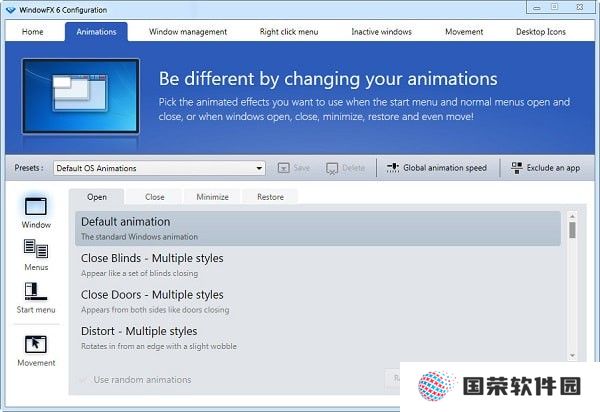This screenshot has height=412, width=600.
Task: Click 'Rotates in from an edge' description
Action: click(x=158, y=346)
